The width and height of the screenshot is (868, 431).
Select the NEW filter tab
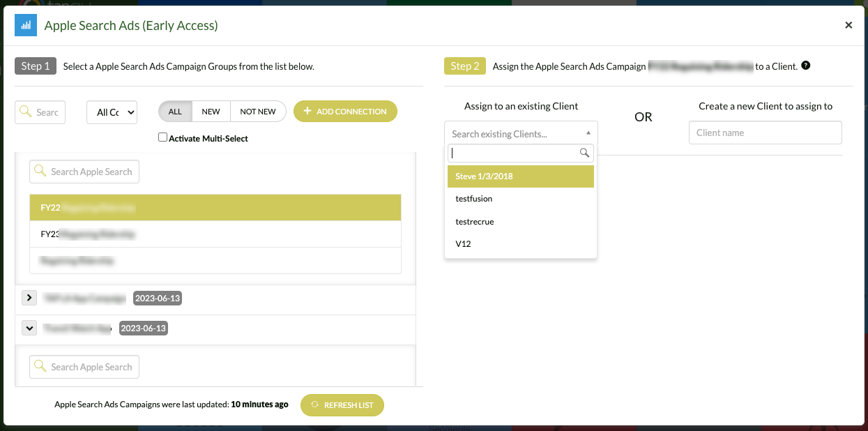point(211,112)
